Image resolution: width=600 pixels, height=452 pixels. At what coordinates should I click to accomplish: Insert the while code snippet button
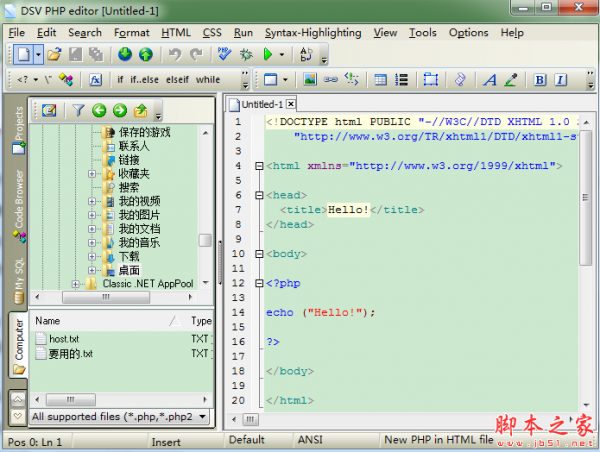tap(208, 79)
